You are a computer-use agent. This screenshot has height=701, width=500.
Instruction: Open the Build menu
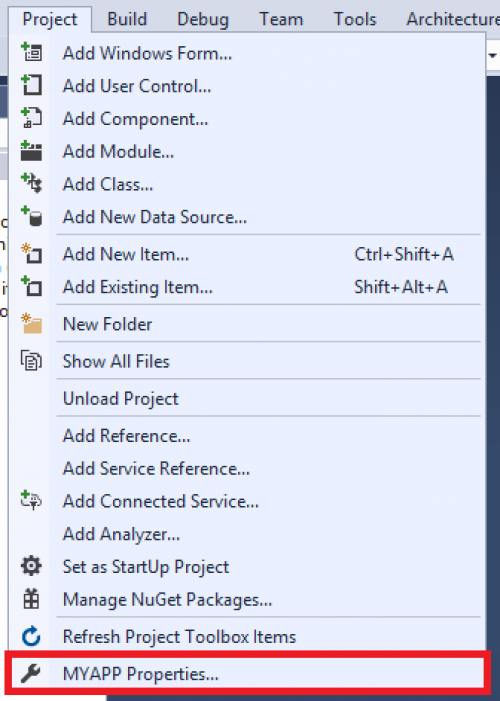[127, 19]
